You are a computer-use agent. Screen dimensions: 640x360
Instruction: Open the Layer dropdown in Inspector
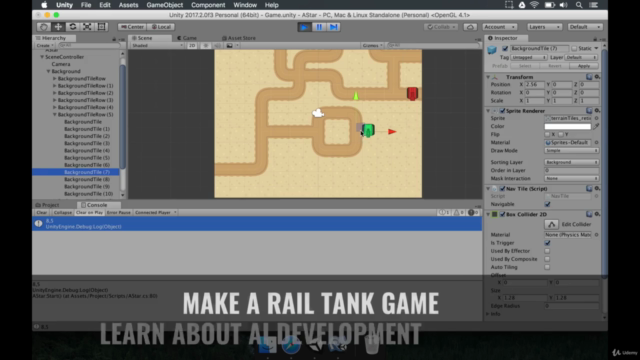[582, 58]
